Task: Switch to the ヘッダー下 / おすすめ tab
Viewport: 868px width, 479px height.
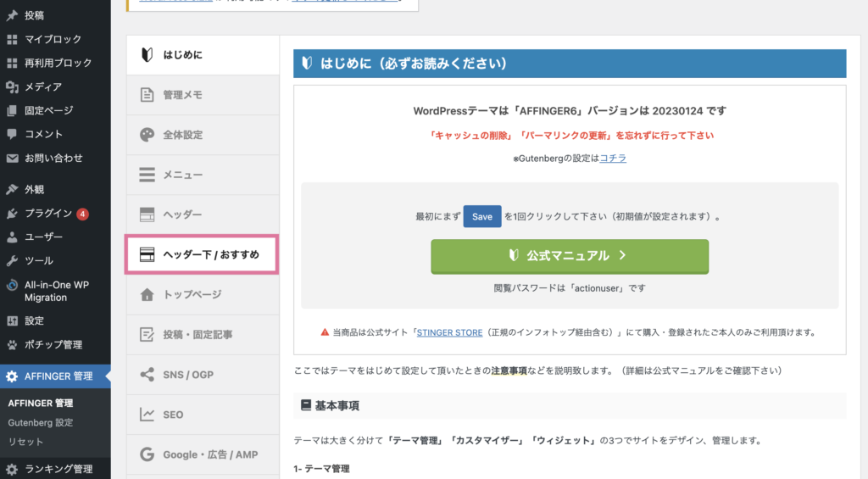Action: (x=203, y=254)
